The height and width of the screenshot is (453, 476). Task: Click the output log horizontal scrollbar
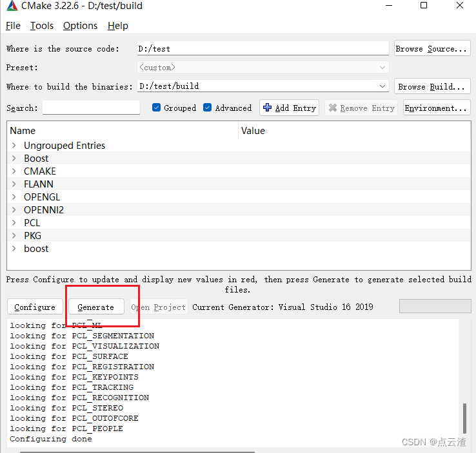pyautogui.click(x=137, y=452)
